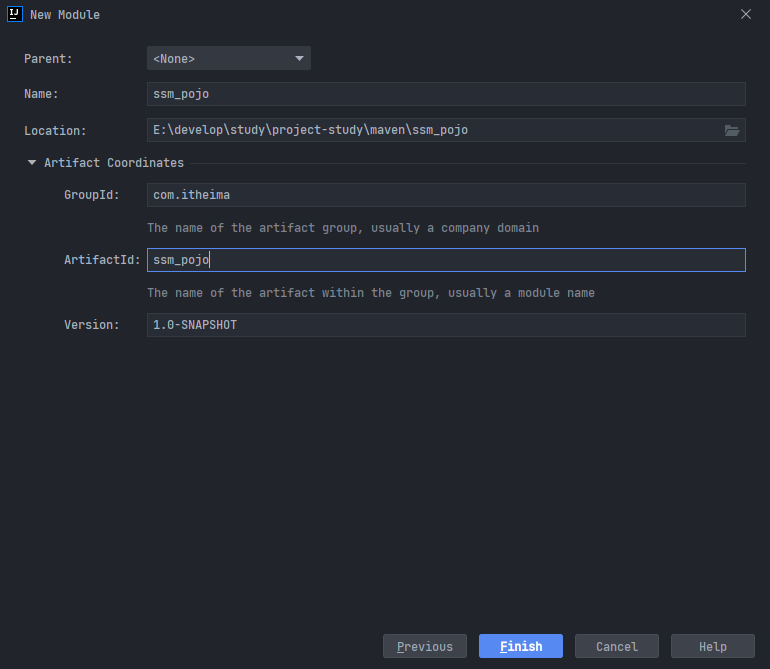770x669 pixels.
Task: Click the 'GroupId:' label
Action: point(92,195)
